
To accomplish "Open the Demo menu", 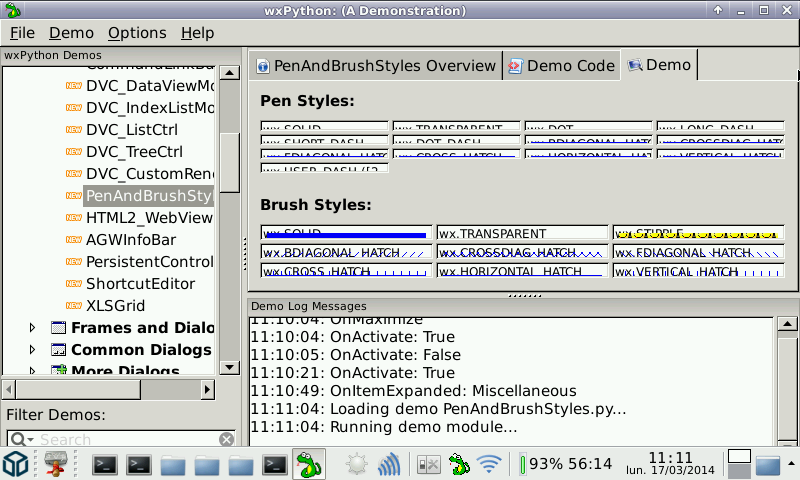I will tap(71, 33).
